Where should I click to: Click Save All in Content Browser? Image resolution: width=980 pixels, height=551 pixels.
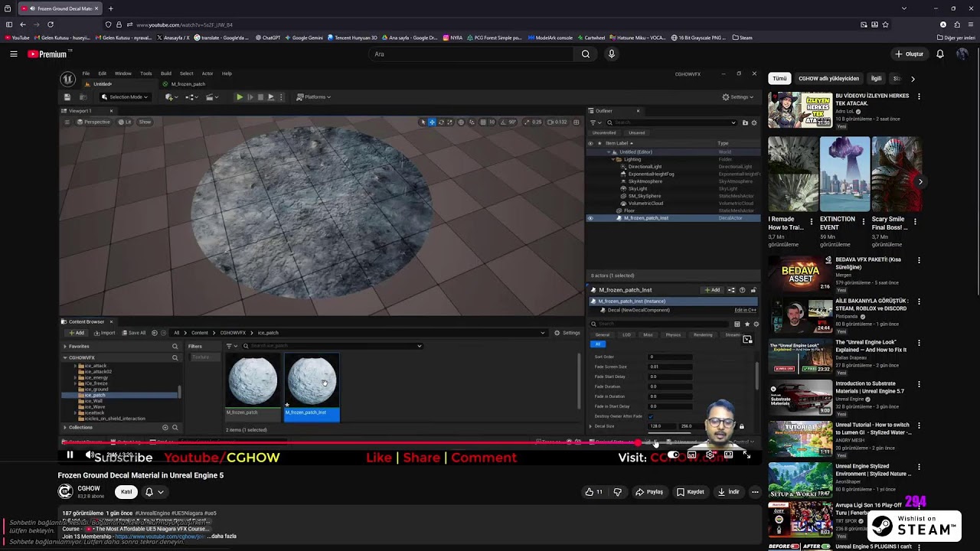click(133, 333)
